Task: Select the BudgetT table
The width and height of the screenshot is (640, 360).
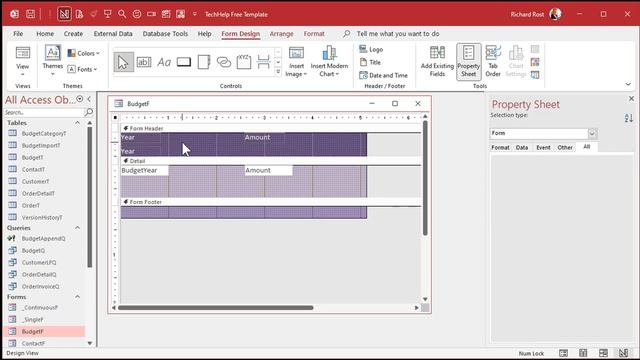Action: click(32, 158)
